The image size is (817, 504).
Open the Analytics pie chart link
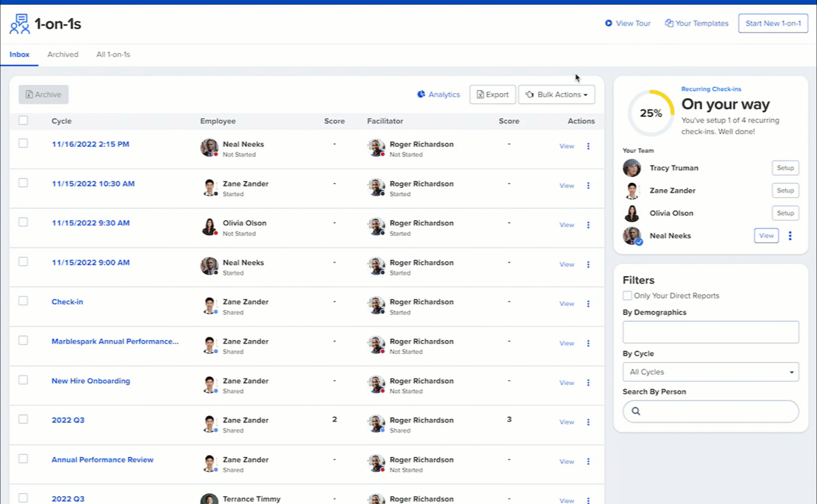[421, 95]
